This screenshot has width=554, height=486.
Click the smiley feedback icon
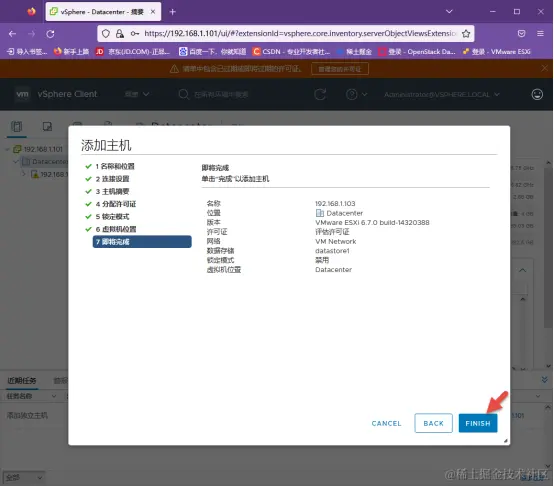[537, 94]
